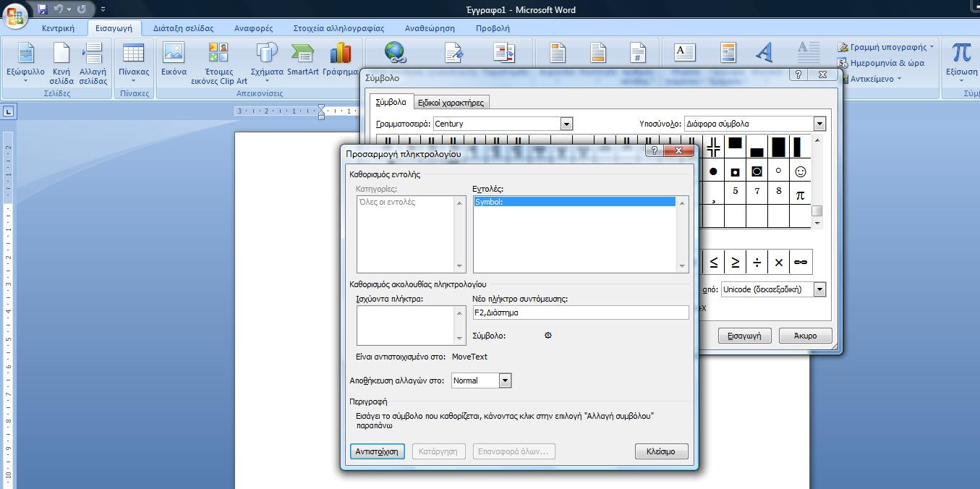Insert a cover page (Εξώφυλλο)
Image resolution: width=980 pixels, height=489 pixels.
coord(25,63)
